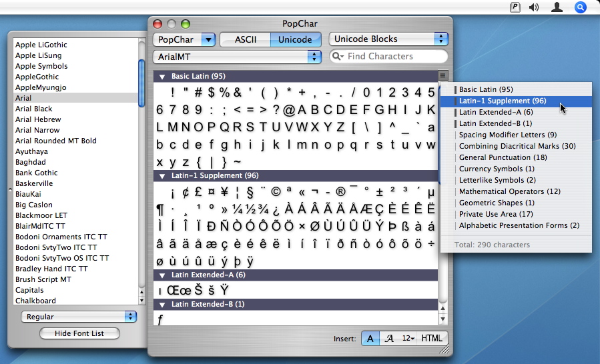The image size is (600, 364).
Task: Jump to Combining Diacritical Marks block
Action: pyautogui.click(x=516, y=146)
